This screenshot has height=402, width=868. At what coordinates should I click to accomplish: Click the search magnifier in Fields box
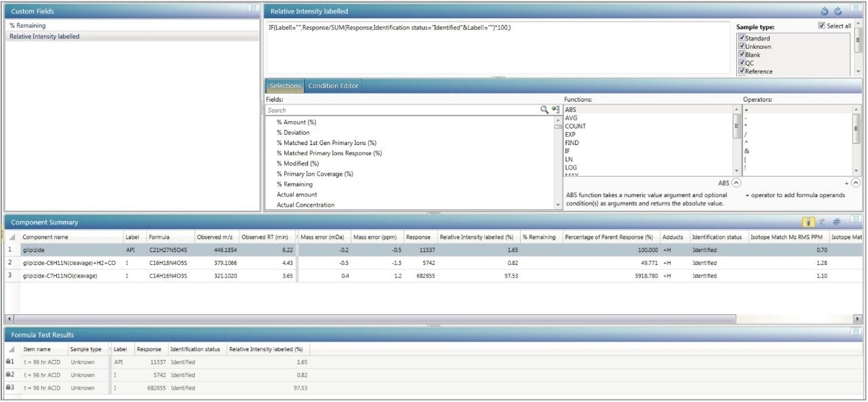(x=544, y=109)
